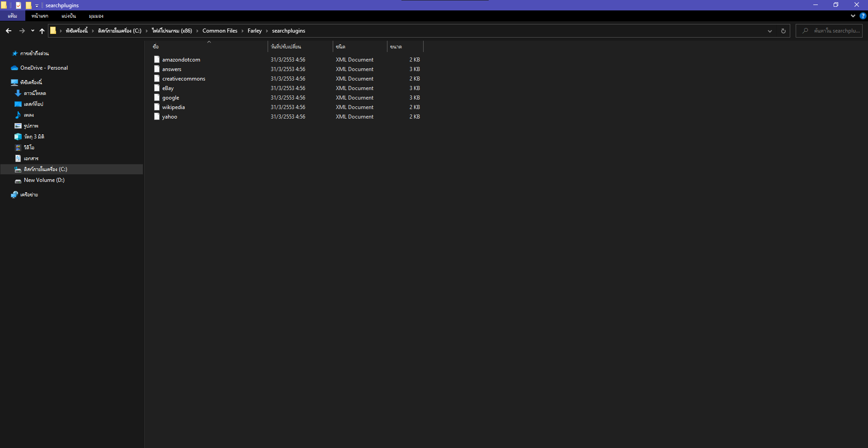The width and height of the screenshot is (868, 448).
Task: Open the File tab in ribbon
Action: click(13, 16)
